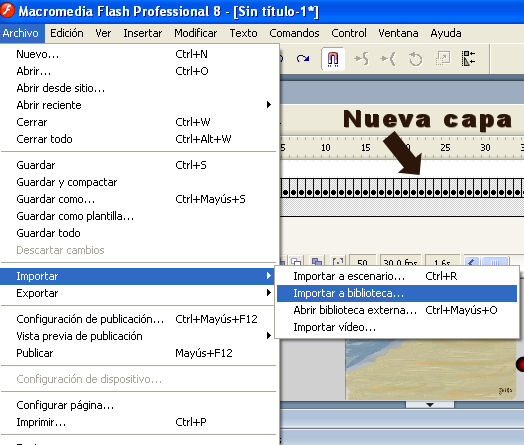Choose Abrir biblioteca externa...

coord(397,310)
